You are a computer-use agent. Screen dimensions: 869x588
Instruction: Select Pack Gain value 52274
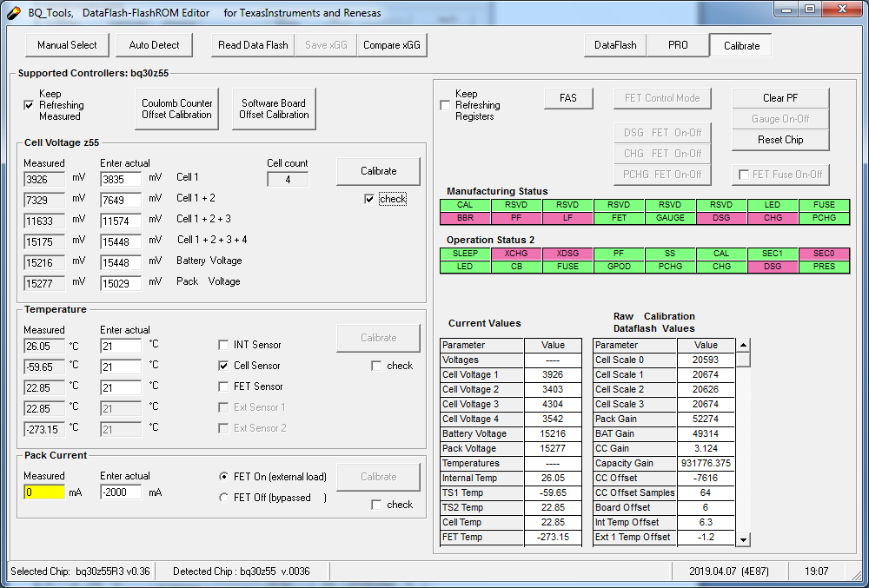click(x=706, y=420)
